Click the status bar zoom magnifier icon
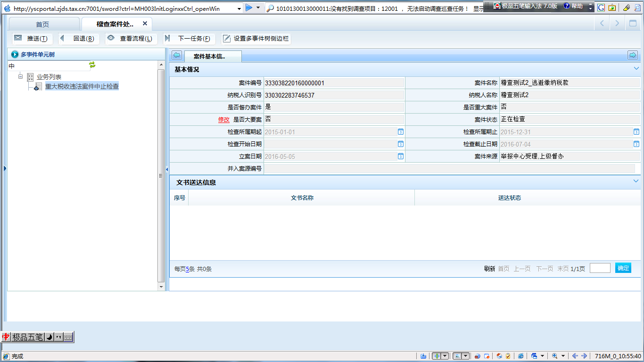The height and width of the screenshot is (362, 644). click(554, 356)
